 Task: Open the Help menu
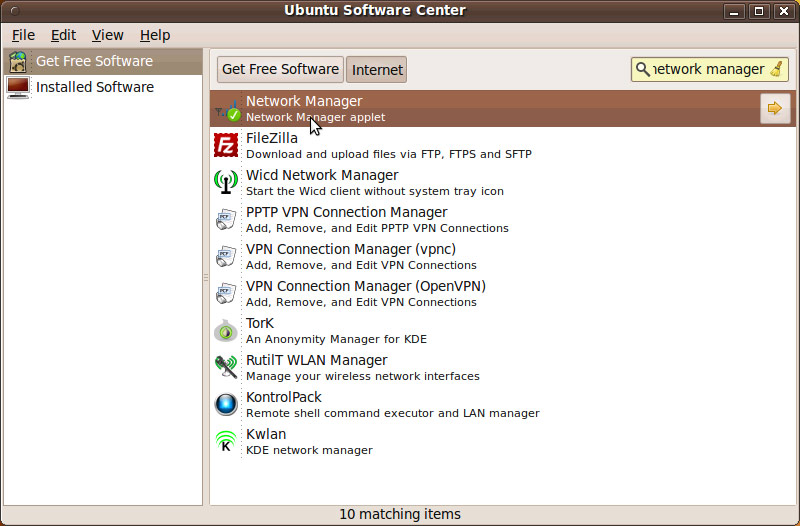155,35
